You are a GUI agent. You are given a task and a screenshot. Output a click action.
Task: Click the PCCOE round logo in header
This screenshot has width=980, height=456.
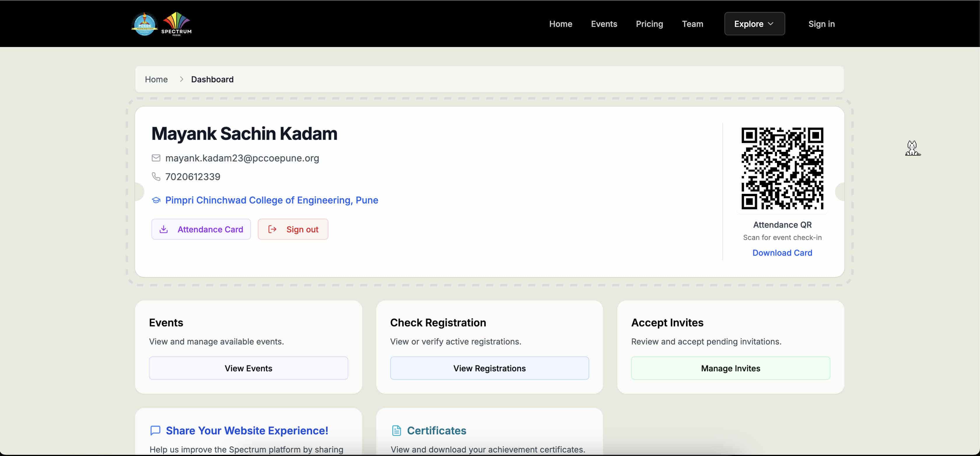(145, 24)
